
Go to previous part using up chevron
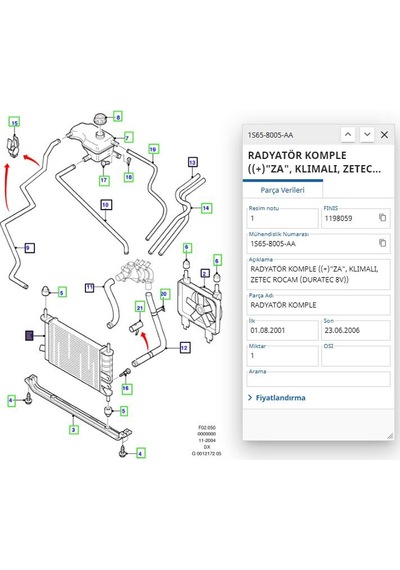click(348, 135)
